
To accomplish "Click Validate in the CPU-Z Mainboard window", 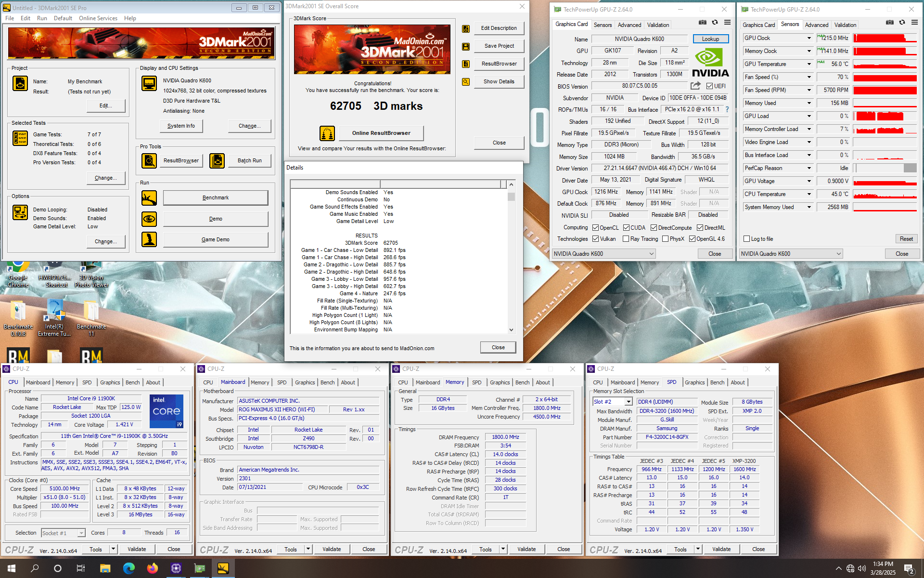I will tap(332, 549).
